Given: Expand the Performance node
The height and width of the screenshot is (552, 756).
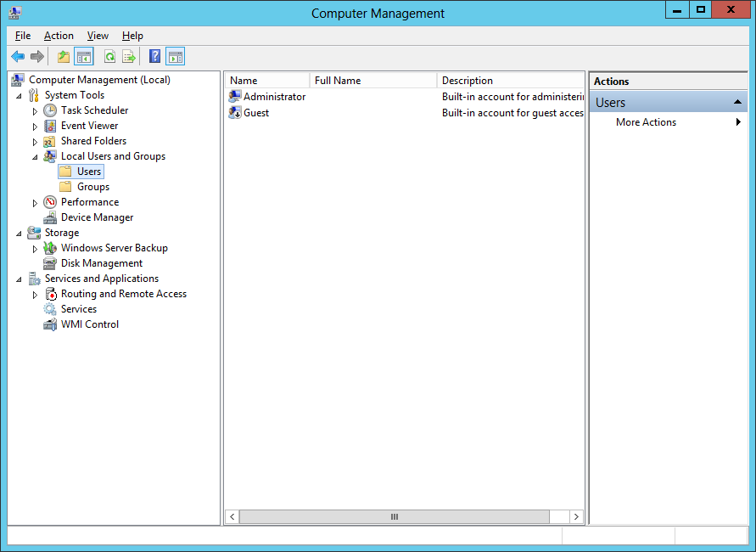Looking at the screenshot, I should (x=35, y=203).
